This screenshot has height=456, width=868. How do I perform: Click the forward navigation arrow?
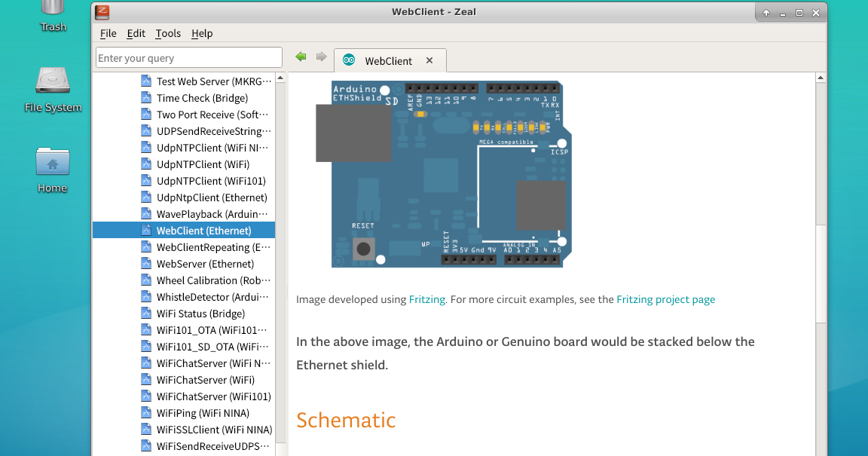coord(321,56)
